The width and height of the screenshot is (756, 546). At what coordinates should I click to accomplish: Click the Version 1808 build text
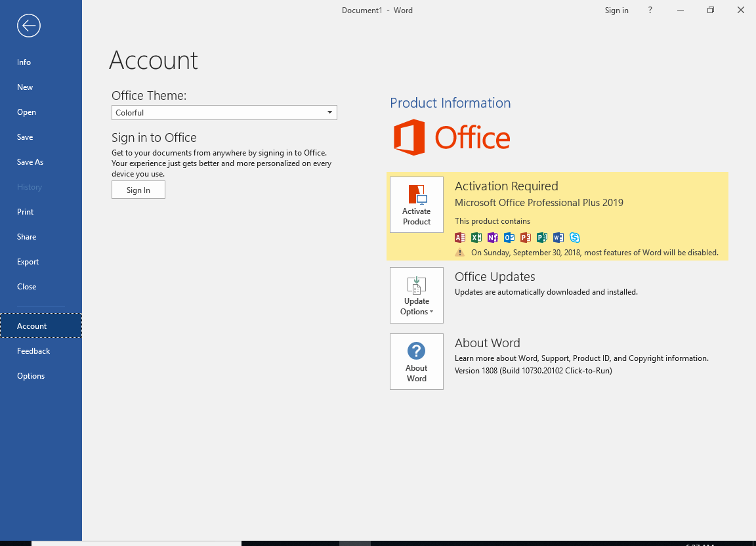point(534,371)
